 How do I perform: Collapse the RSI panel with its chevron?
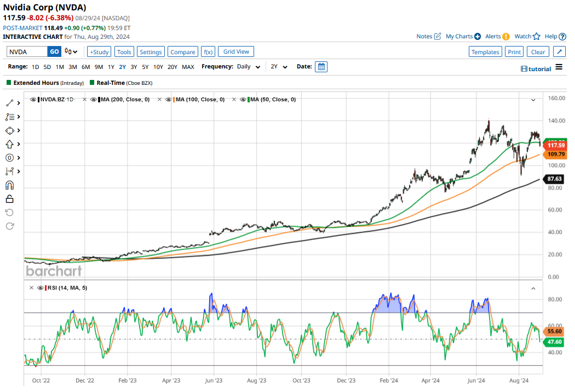[x=533, y=288]
